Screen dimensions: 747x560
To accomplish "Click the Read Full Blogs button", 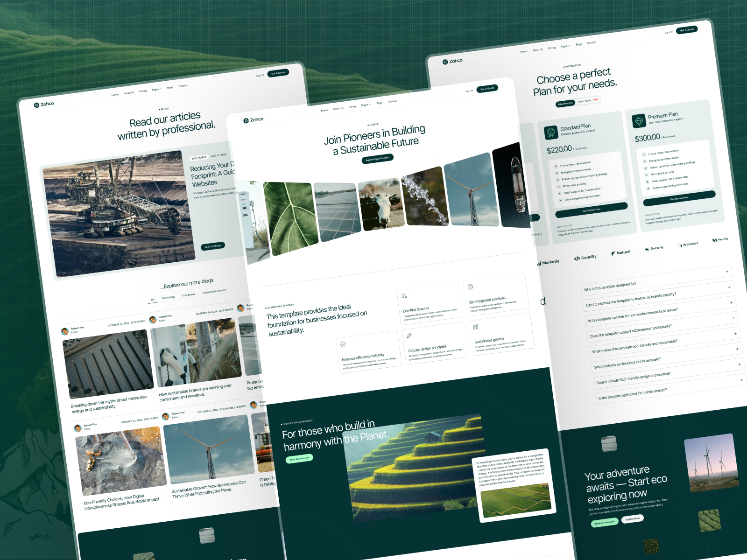I will pyautogui.click(x=213, y=246).
